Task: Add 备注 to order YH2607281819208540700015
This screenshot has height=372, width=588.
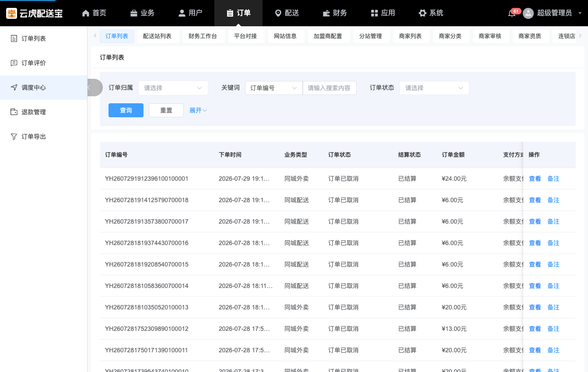Action: tap(553, 264)
